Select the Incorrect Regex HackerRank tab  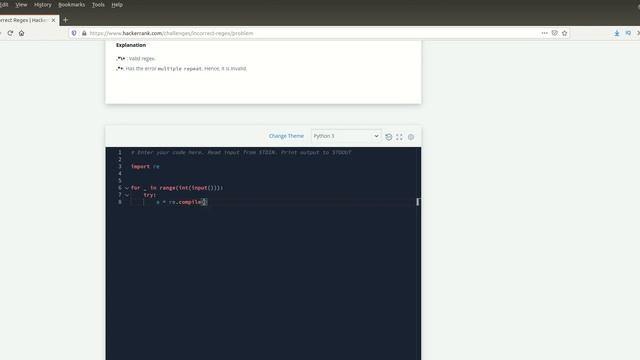pyautogui.click(x=24, y=20)
